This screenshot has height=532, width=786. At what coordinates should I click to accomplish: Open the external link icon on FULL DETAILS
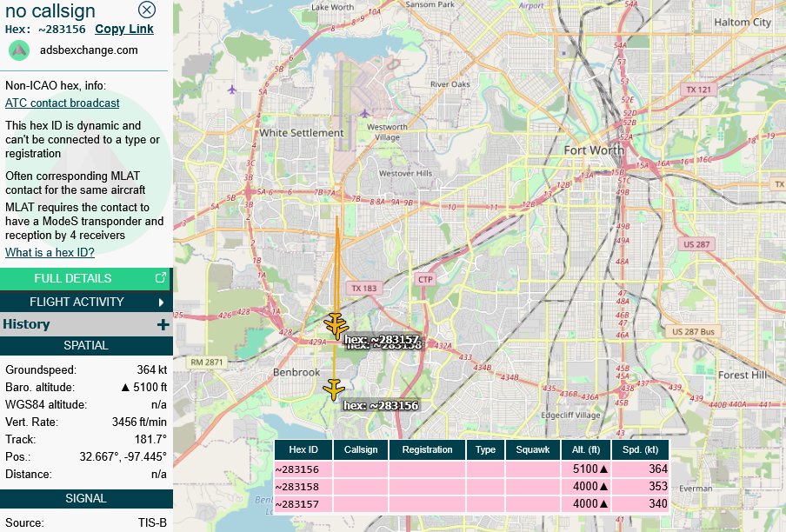coord(160,278)
